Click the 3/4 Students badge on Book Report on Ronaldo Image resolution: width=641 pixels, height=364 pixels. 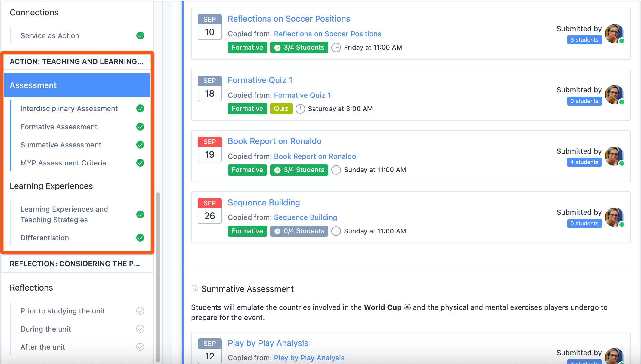pos(299,170)
